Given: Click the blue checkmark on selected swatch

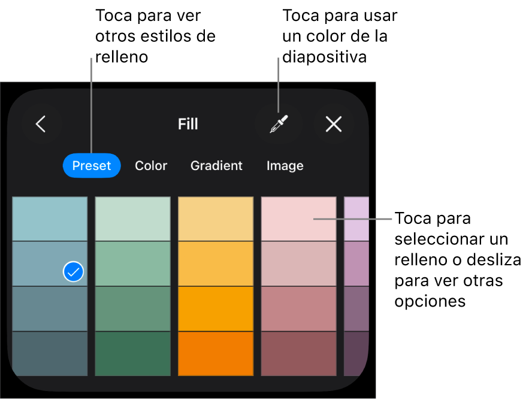Looking at the screenshot, I should tap(73, 272).
